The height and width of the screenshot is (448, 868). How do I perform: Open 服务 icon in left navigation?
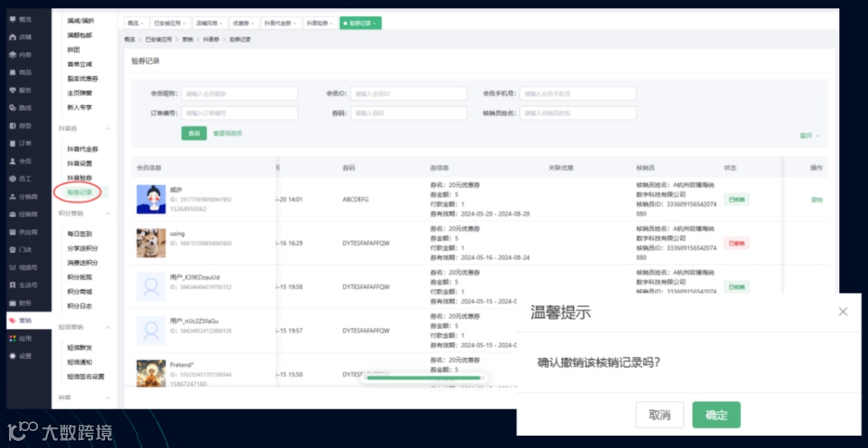13,90
